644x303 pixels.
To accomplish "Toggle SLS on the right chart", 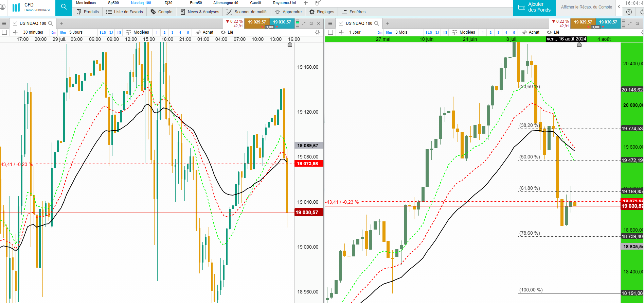I will 429,33.
